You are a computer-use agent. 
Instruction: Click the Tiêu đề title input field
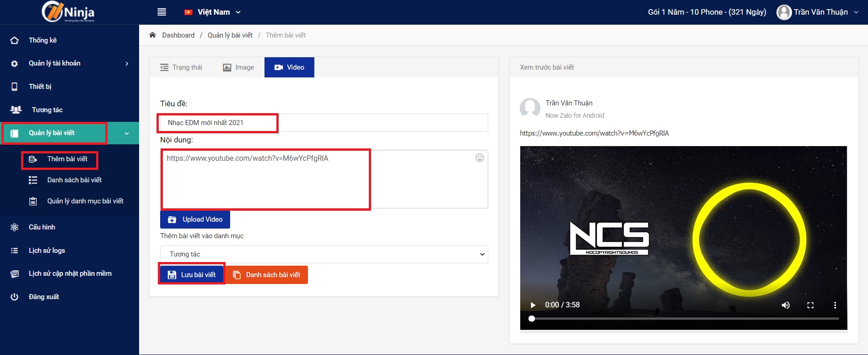click(x=324, y=123)
